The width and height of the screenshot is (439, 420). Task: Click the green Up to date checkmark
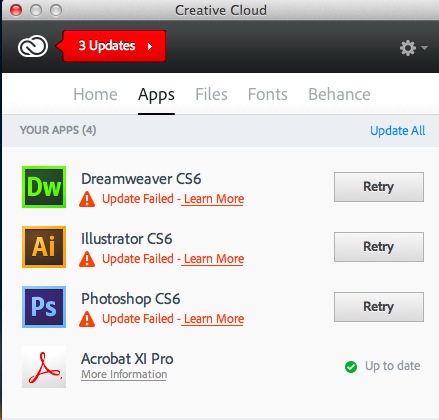click(351, 367)
